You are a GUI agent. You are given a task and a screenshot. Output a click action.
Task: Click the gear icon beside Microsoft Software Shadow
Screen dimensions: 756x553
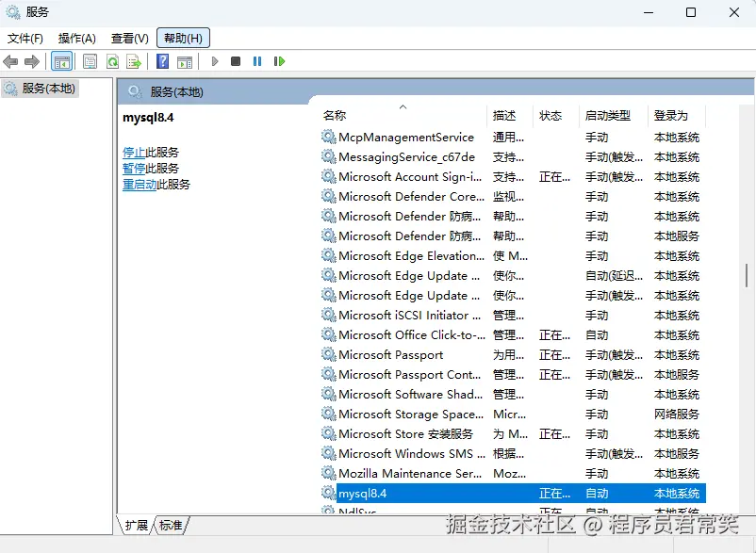click(328, 394)
